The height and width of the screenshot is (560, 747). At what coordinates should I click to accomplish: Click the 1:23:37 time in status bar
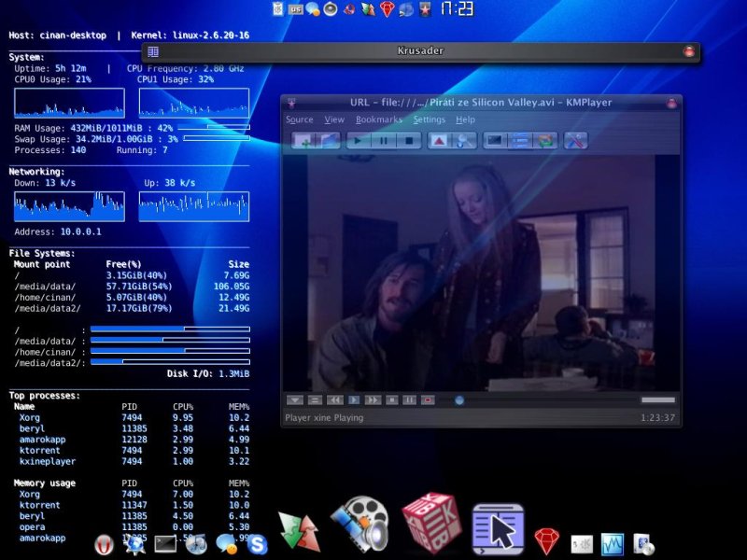[657, 417]
